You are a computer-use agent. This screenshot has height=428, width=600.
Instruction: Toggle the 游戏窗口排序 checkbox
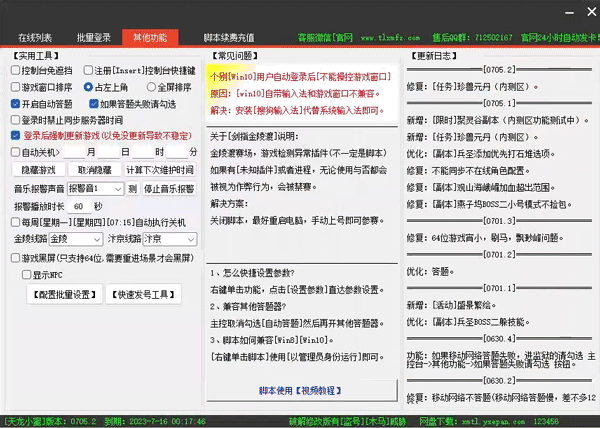tap(17, 87)
